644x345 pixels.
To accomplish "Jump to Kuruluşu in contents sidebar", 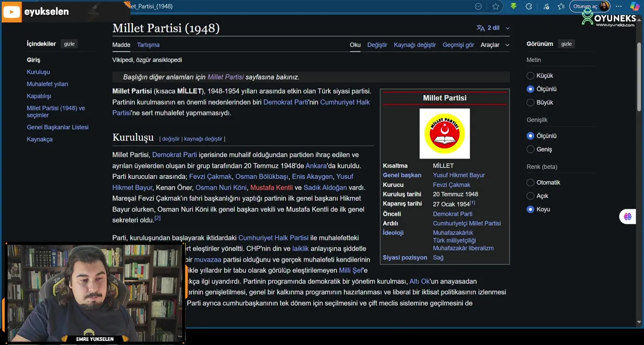I will pyautogui.click(x=38, y=72).
